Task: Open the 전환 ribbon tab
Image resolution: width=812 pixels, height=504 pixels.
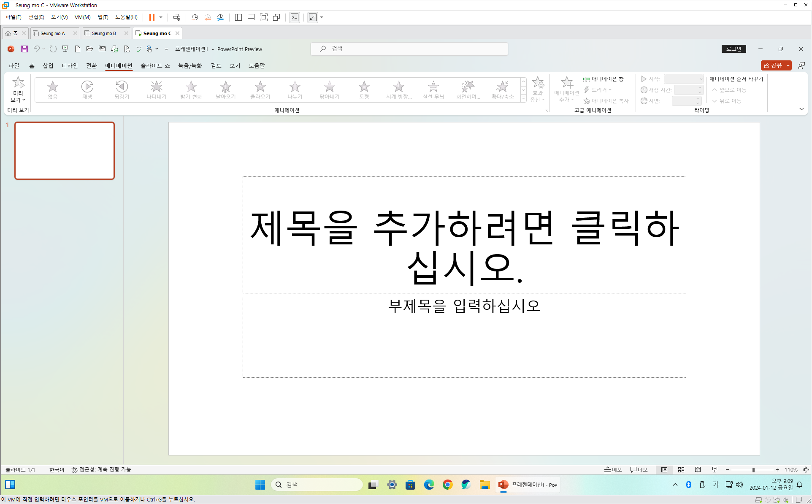Action: (91, 65)
